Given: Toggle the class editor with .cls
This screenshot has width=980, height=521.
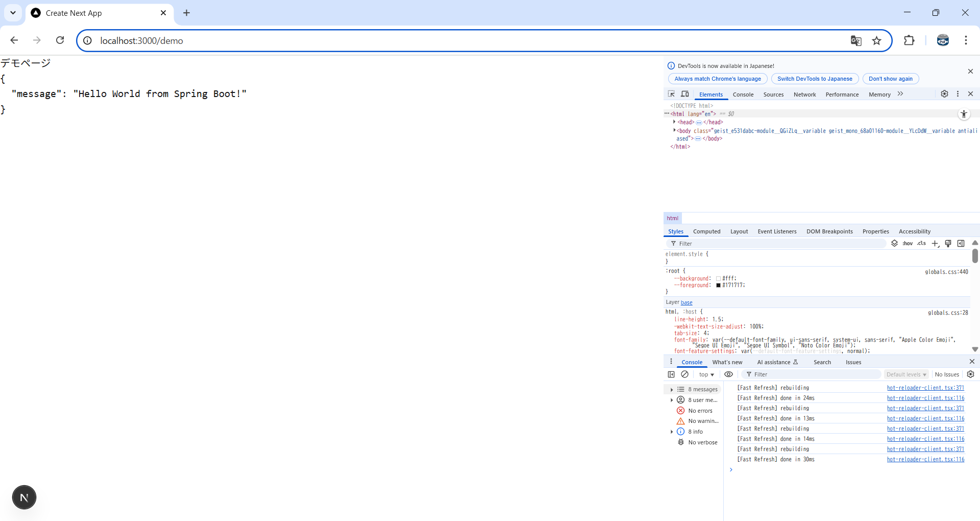Looking at the screenshot, I should coord(921,243).
